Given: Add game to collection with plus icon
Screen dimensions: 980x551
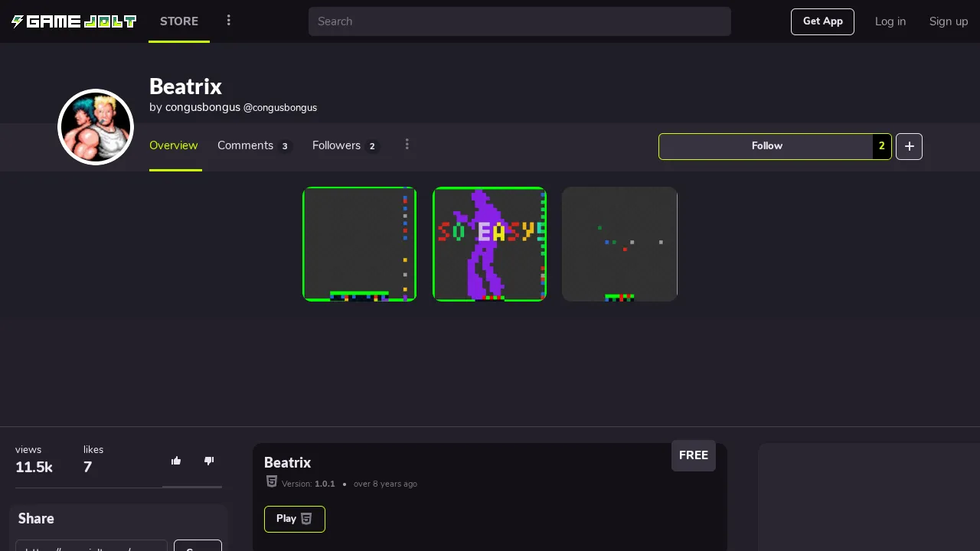Looking at the screenshot, I should point(909,146).
